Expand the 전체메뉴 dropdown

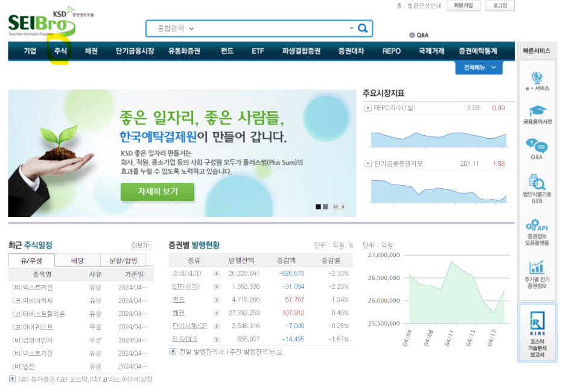(x=479, y=68)
